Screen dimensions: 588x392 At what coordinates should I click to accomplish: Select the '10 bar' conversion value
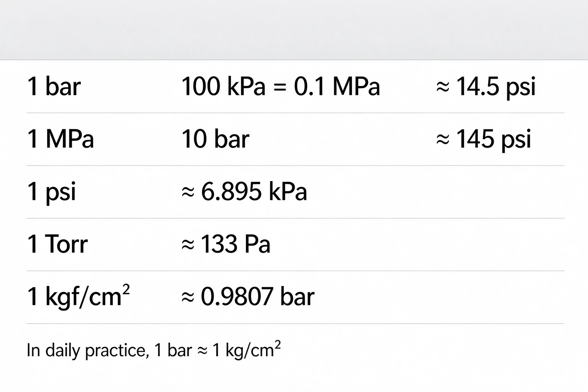click(x=215, y=139)
